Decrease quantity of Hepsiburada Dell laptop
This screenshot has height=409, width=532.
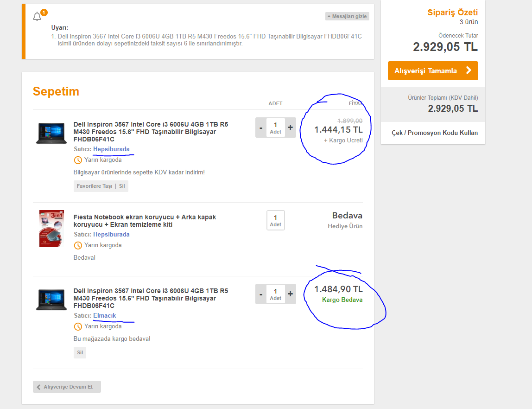260,128
